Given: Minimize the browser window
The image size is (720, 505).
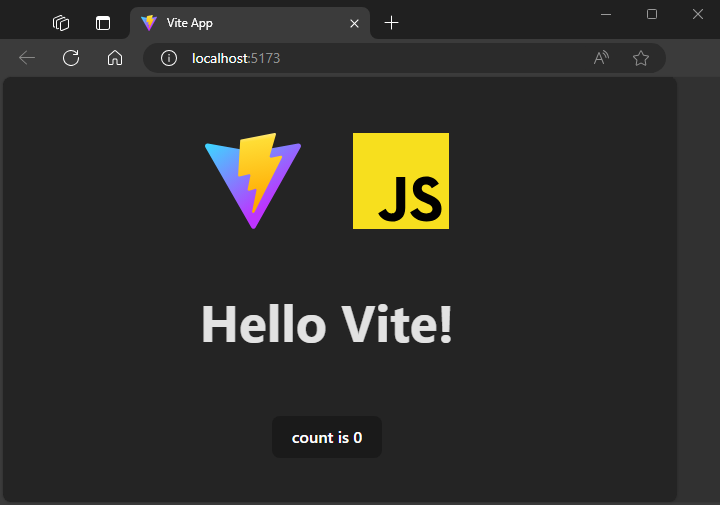Looking at the screenshot, I should 606,14.
